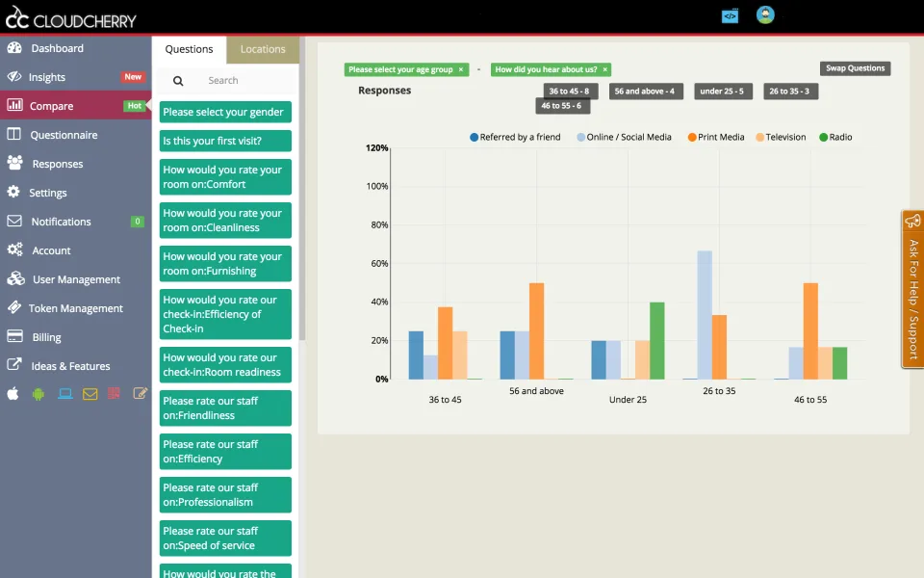Click the yellow email envelope icon
924x578 pixels.
pos(90,393)
